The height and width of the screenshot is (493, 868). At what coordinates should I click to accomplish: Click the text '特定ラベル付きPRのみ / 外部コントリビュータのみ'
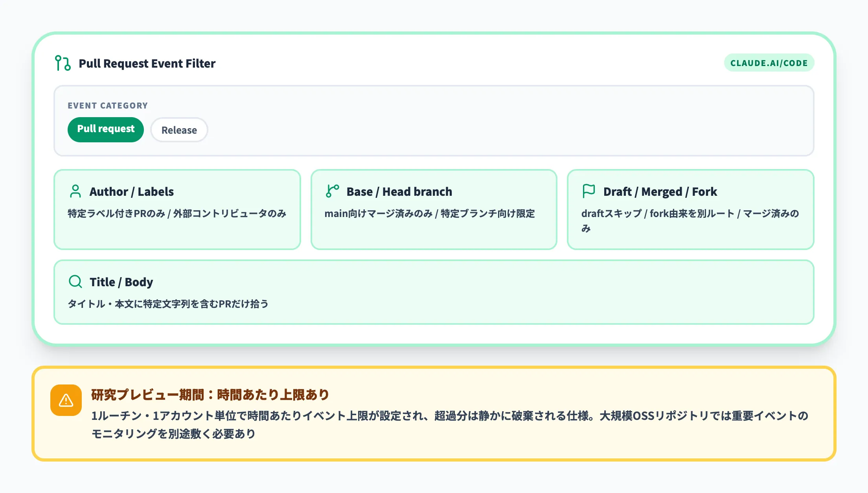coord(177,213)
